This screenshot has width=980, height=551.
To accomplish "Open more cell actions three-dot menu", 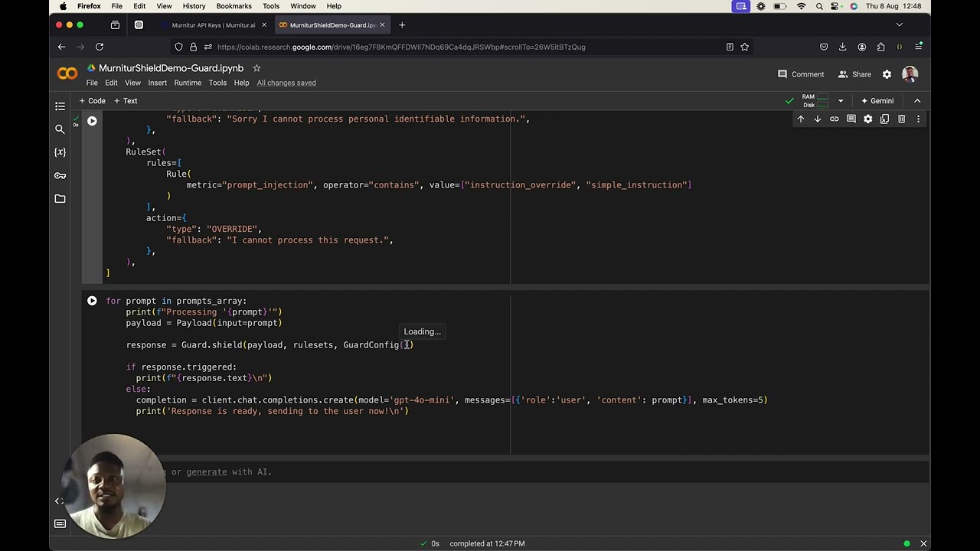I will 919,119.
